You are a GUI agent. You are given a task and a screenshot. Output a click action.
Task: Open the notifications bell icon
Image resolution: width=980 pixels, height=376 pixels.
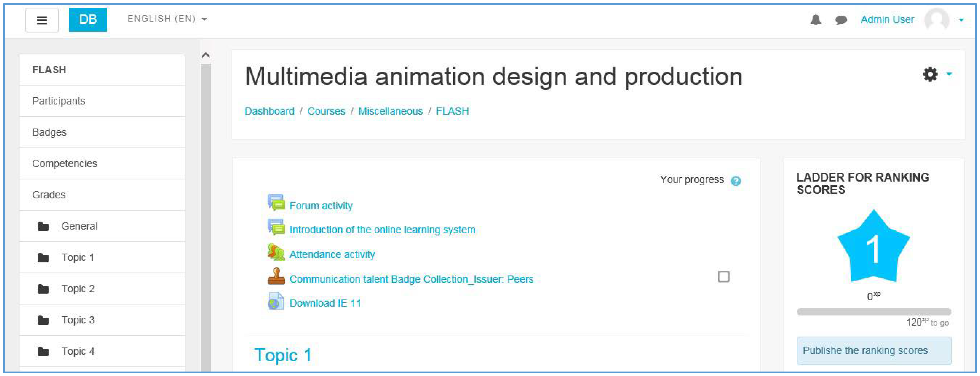click(x=815, y=19)
